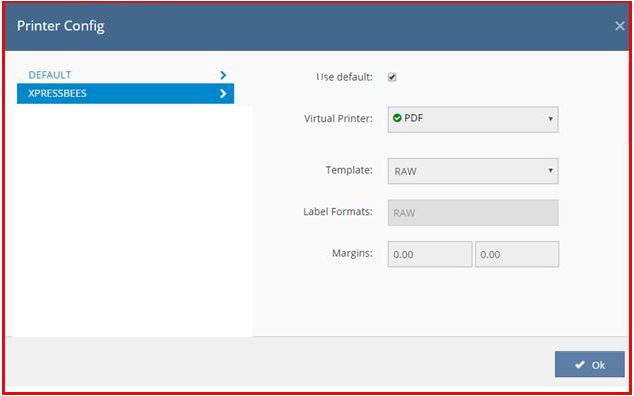
Task: Confirm with the Ok button
Action: pos(590,364)
